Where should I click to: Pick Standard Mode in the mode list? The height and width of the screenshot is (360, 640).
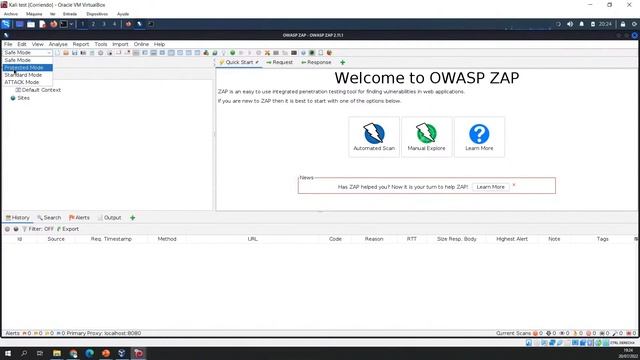[x=27, y=75]
